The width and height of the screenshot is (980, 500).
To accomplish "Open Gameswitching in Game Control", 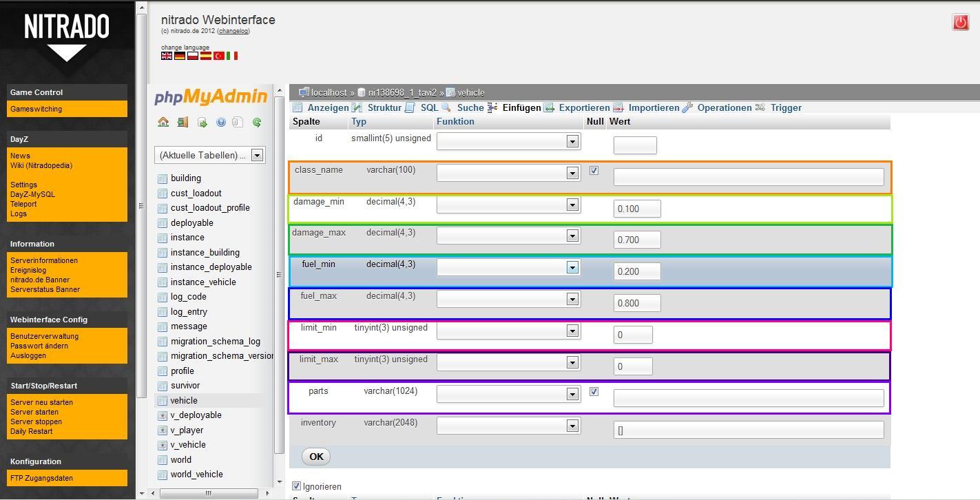I will point(36,109).
